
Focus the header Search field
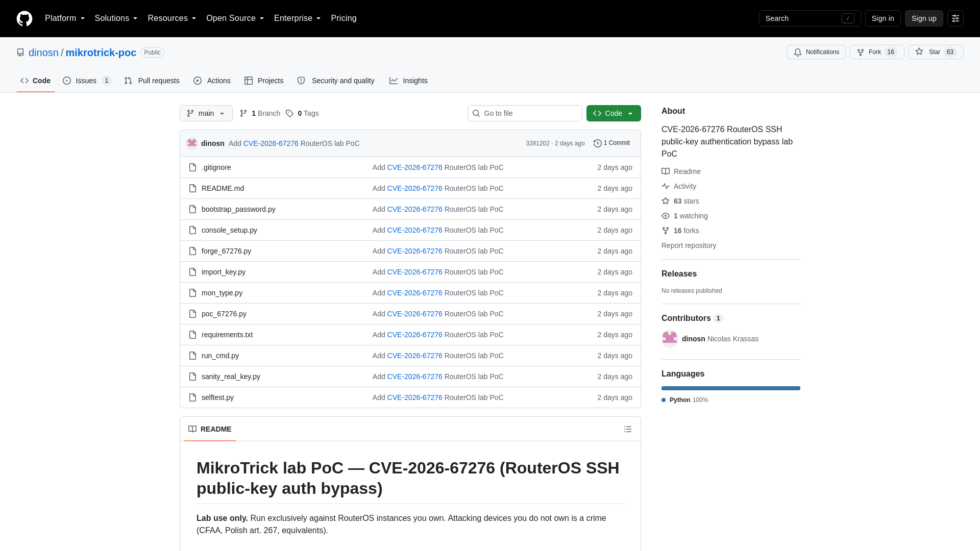click(810, 18)
